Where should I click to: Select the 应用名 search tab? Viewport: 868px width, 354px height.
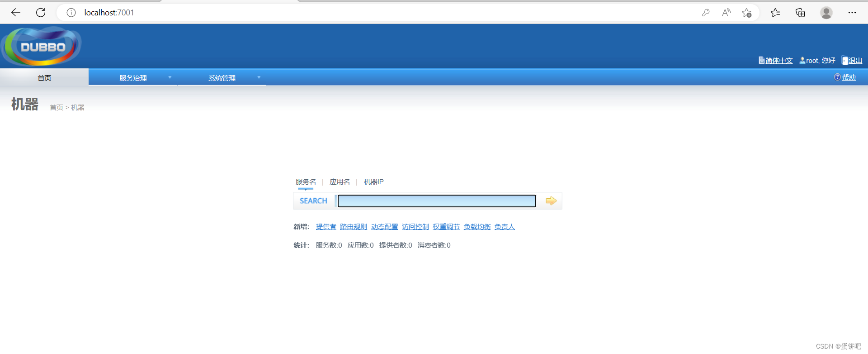(340, 182)
